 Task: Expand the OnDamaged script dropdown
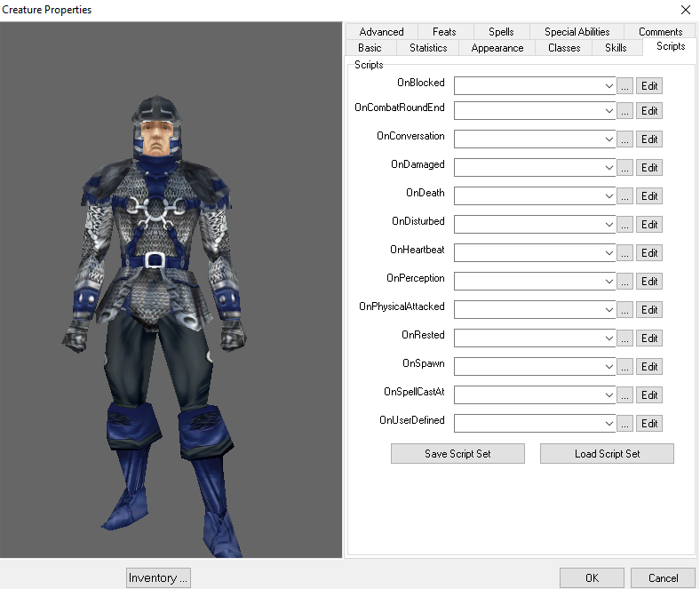coord(609,168)
